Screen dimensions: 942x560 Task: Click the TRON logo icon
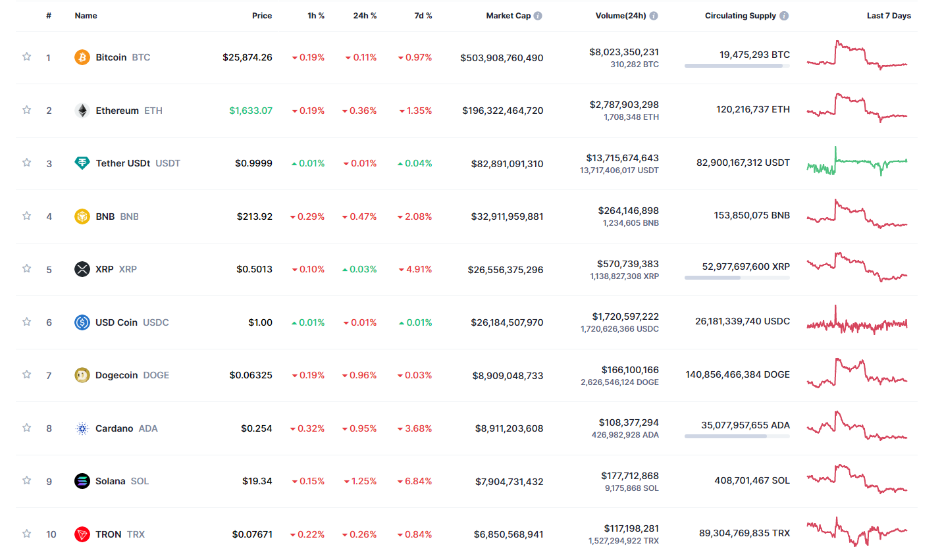point(82,534)
